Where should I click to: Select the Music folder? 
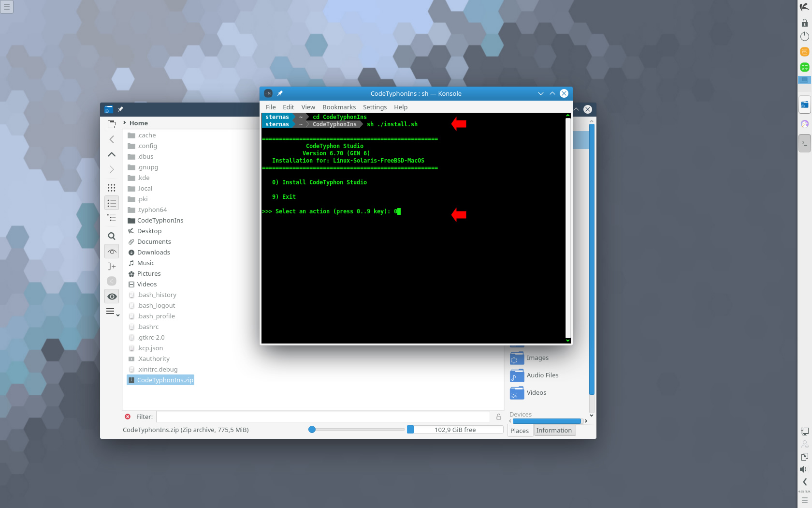(x=141, y=263)
